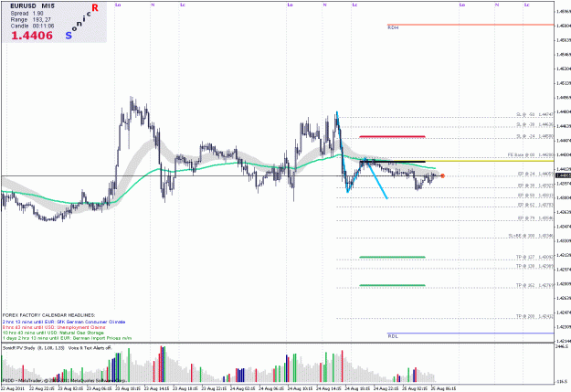Click the orange circle current-price marker
The height and width of the screenshot is (392, 571).
click(x=442, y=175)
